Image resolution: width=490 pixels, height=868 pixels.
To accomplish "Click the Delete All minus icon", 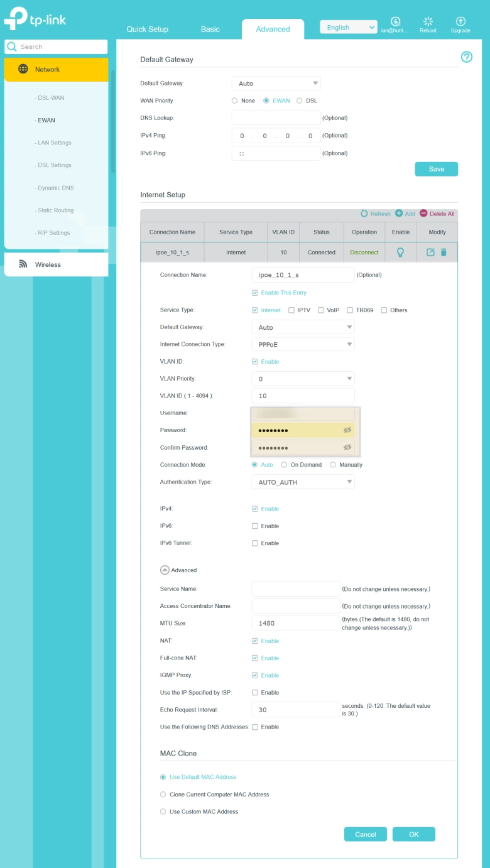I will [423, 214].
